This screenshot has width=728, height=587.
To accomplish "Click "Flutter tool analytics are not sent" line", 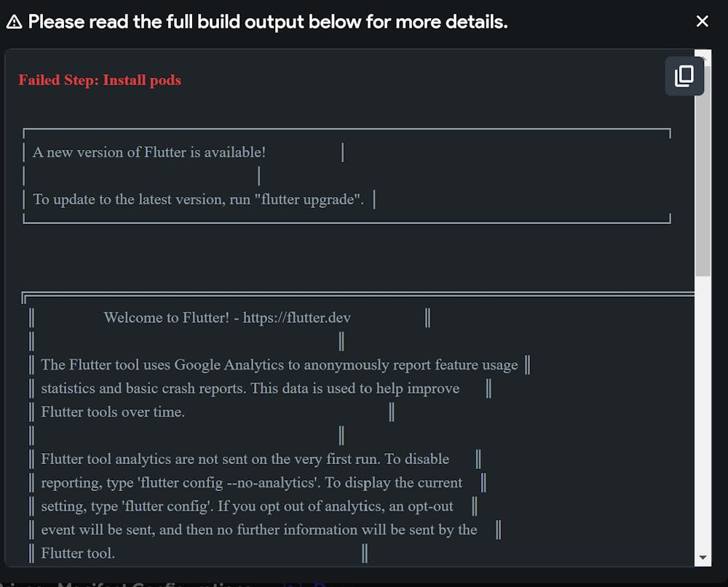I will pyautogui.click(x=245, y=460).
